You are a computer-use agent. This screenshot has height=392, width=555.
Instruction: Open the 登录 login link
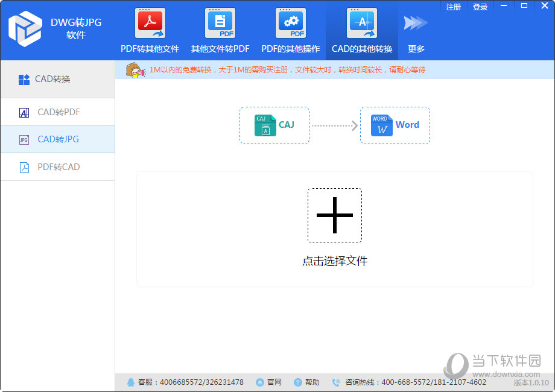point(480,7)
